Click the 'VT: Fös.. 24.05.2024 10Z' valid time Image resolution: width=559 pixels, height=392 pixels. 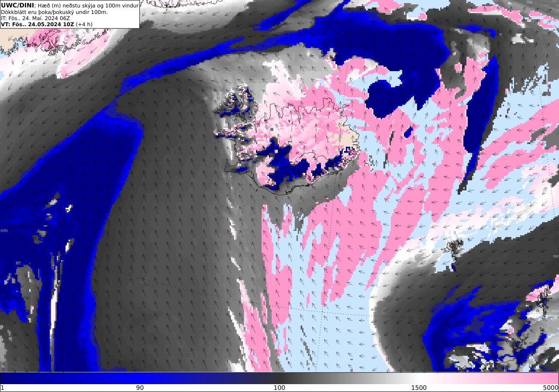[37, 24]
